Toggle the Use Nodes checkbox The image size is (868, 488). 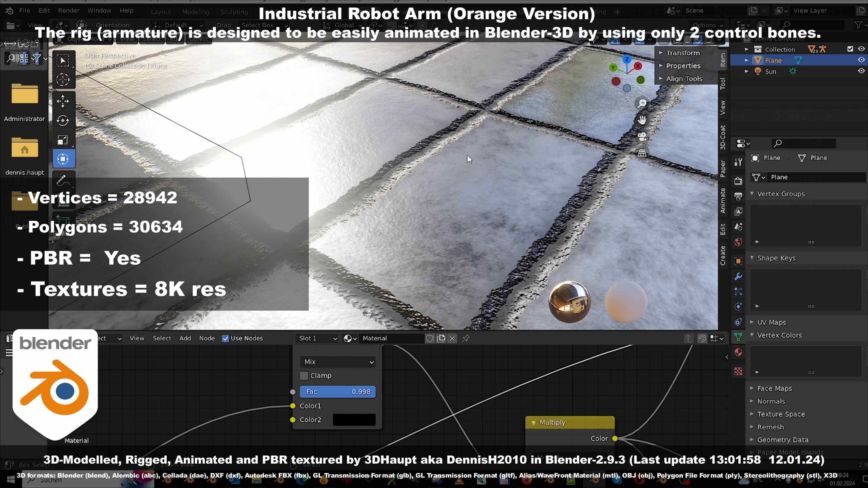[225, 338]
